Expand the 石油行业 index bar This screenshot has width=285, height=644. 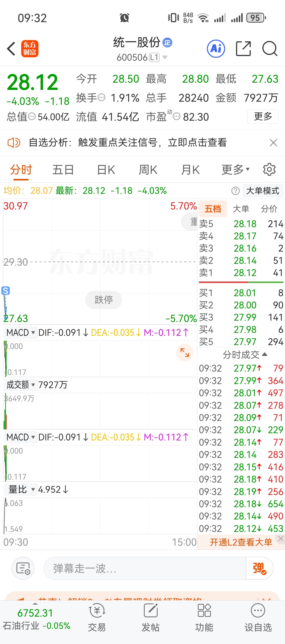point(35,604)
